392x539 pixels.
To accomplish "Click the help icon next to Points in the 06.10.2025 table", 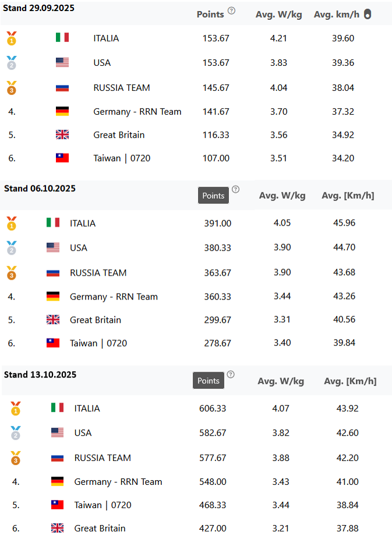I will click(x=235, y=189).
